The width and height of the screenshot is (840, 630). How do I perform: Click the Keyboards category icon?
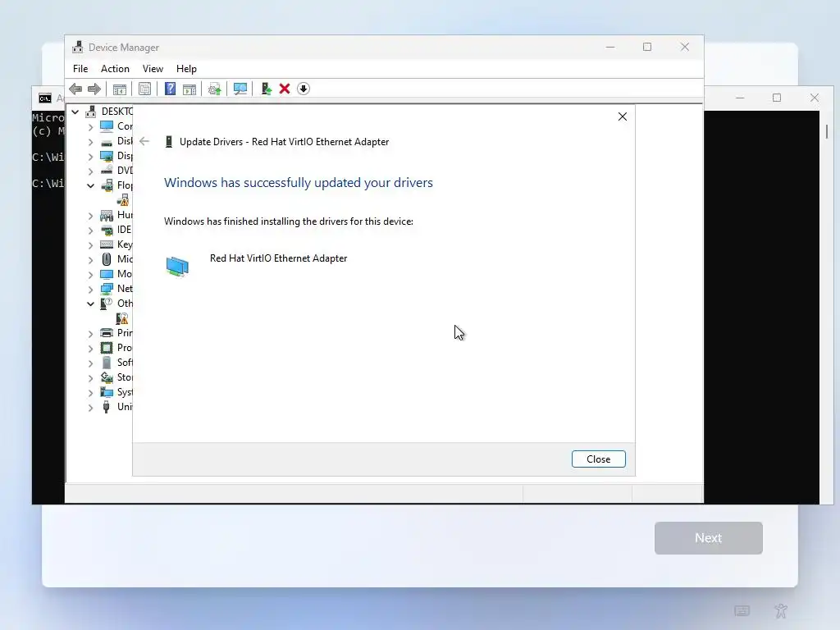107,244
